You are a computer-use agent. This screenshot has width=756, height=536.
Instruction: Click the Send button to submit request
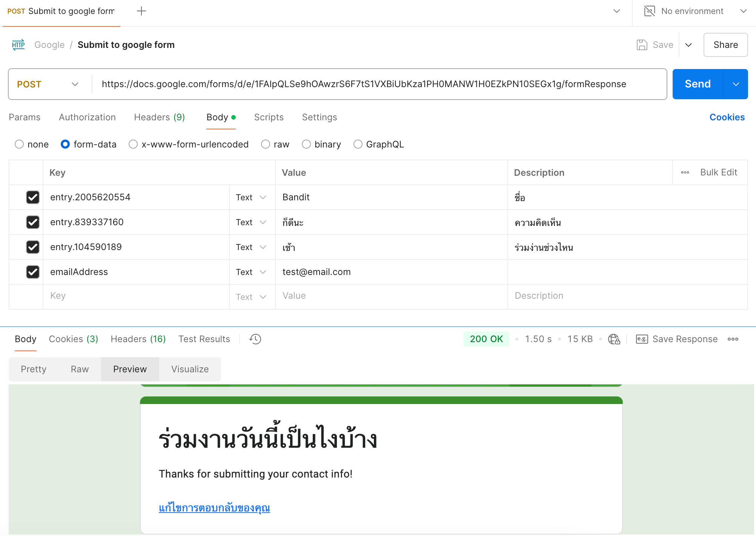click(x=697, y=84)
